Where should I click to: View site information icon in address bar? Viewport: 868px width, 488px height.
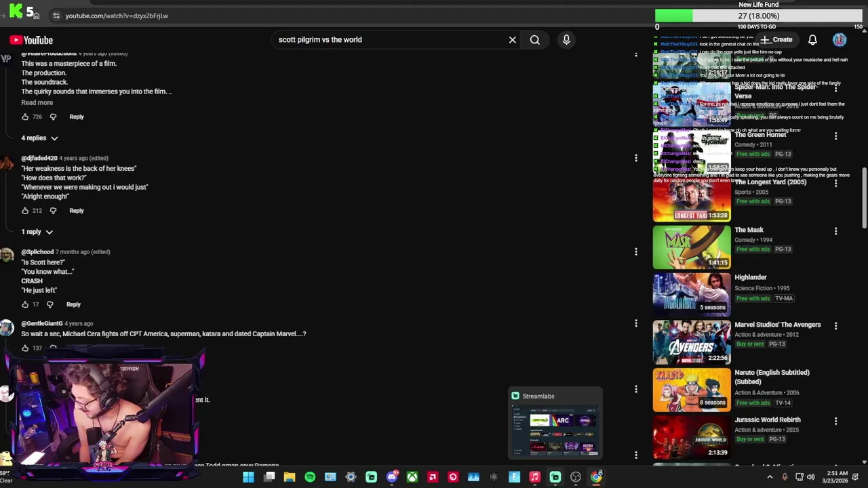click(56, 16)
